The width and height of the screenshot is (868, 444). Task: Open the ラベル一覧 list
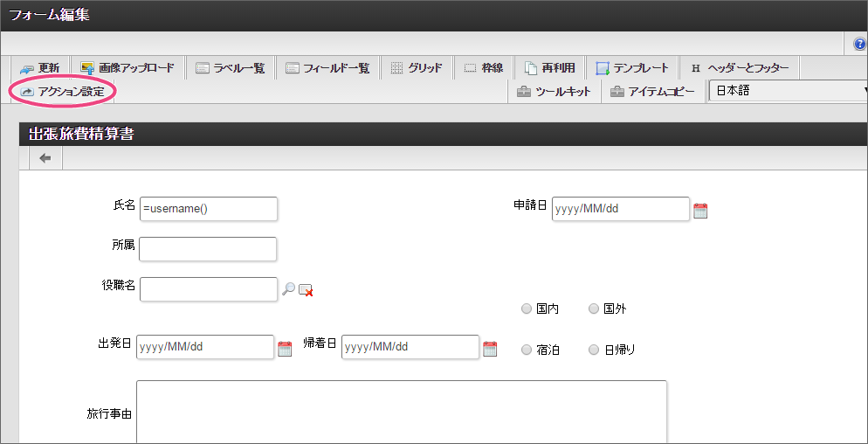tap(231, 68)
